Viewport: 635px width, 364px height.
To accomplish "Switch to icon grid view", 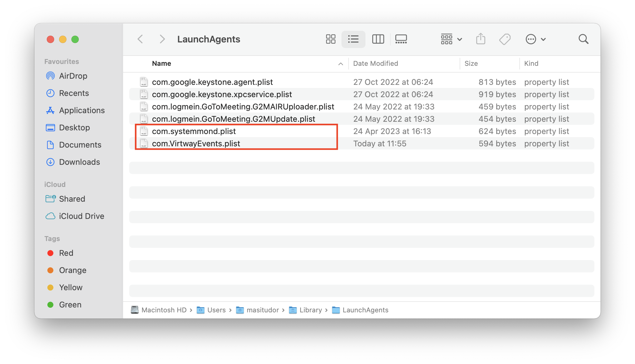I will [x=330, y=39].
